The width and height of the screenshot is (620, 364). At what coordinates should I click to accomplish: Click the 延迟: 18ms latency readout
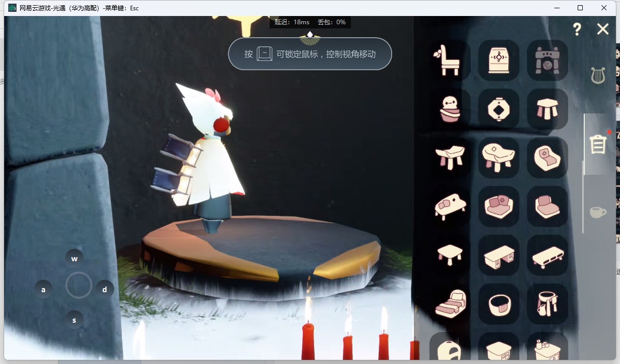(292, 22)
